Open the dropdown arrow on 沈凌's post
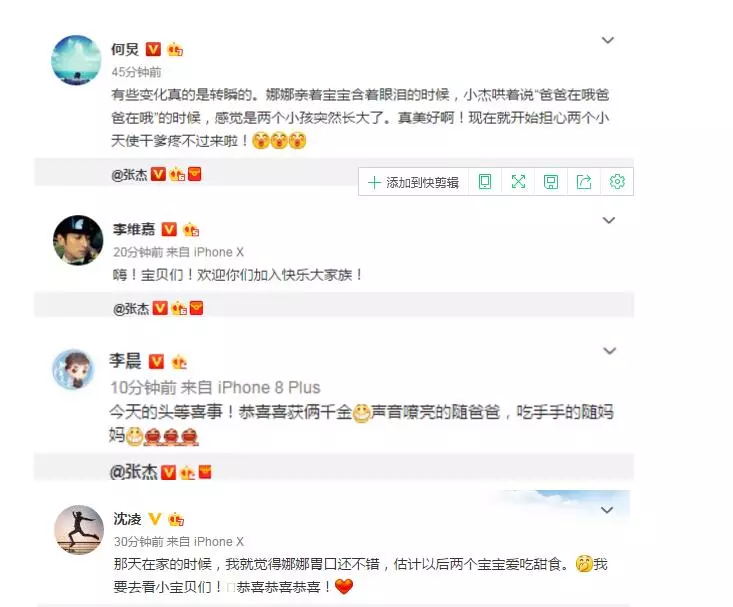This screenshot has height=607, width=733. pos(607,510)
